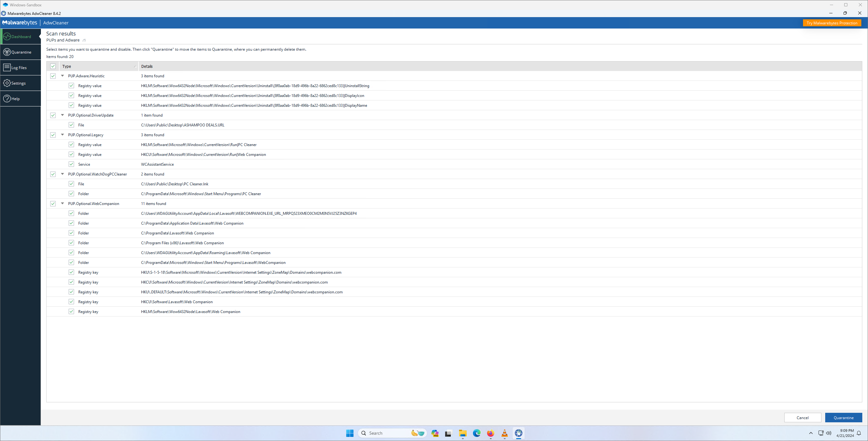868x441 pixels.
Task: Open Firefox from the taskbar
Action: (490, 433)
